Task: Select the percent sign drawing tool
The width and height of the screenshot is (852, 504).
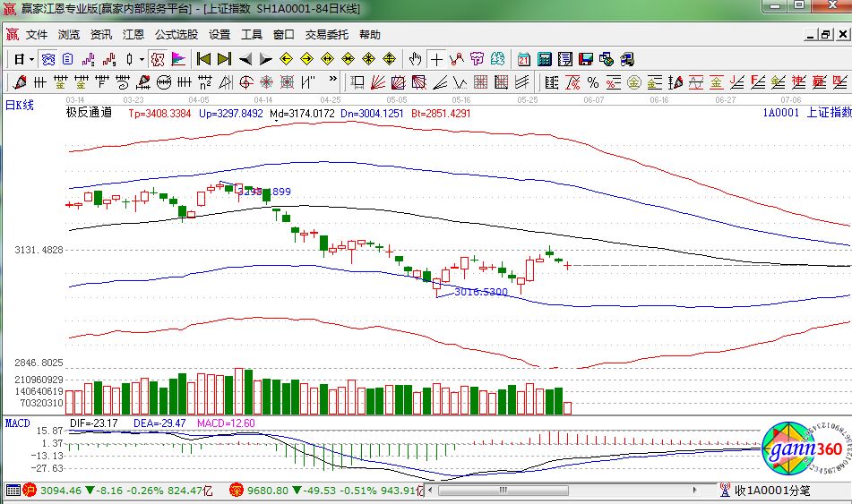Action: click(x=592, y=83)
